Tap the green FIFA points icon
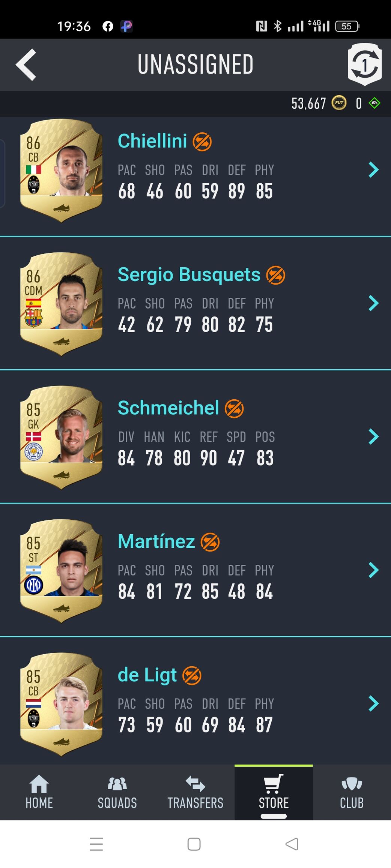Screen dimensions: 391x868 coord(374,103)
